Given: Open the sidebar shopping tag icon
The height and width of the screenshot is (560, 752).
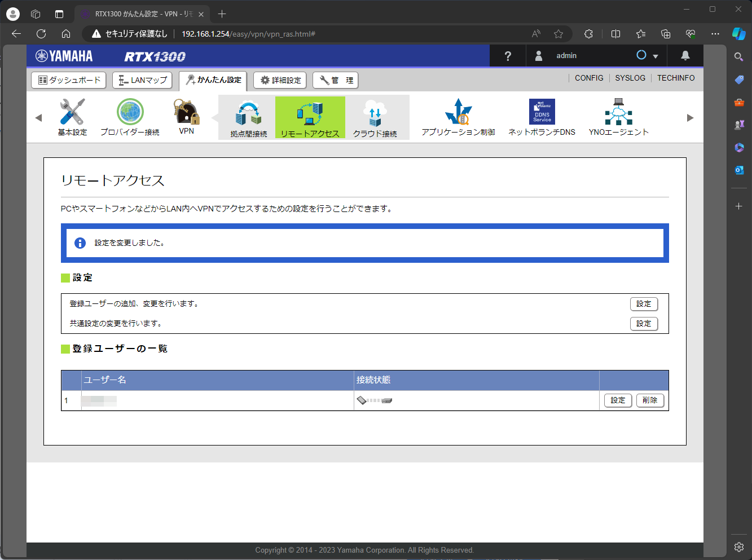Looking at the screenshot, I should [x=739, y=80].
